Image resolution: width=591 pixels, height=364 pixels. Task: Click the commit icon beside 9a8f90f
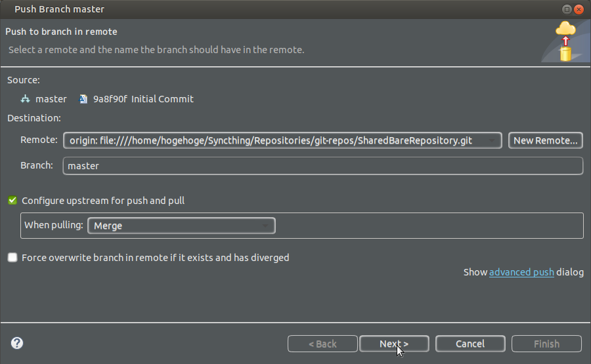[83, 99]
